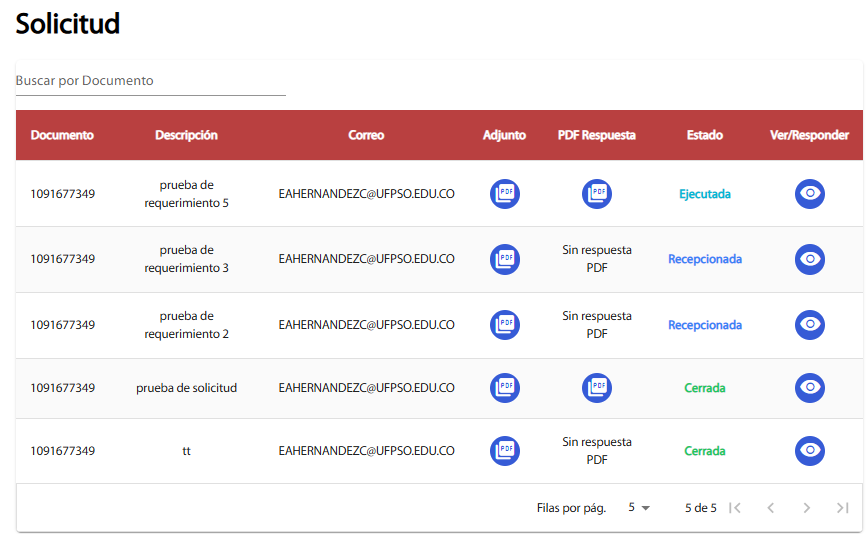Click eye icon for prueba de requerimiento 2
This screenshot has width=868, height=534.
pyautogui.click(x=810, y=325)
